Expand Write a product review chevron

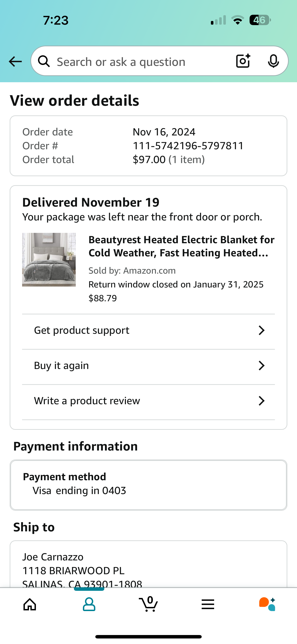tap(262, 401)
